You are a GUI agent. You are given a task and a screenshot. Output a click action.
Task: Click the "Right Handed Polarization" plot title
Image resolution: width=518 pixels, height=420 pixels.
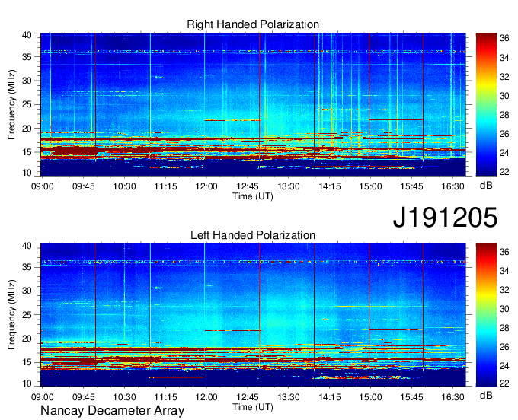coord(253,24)
